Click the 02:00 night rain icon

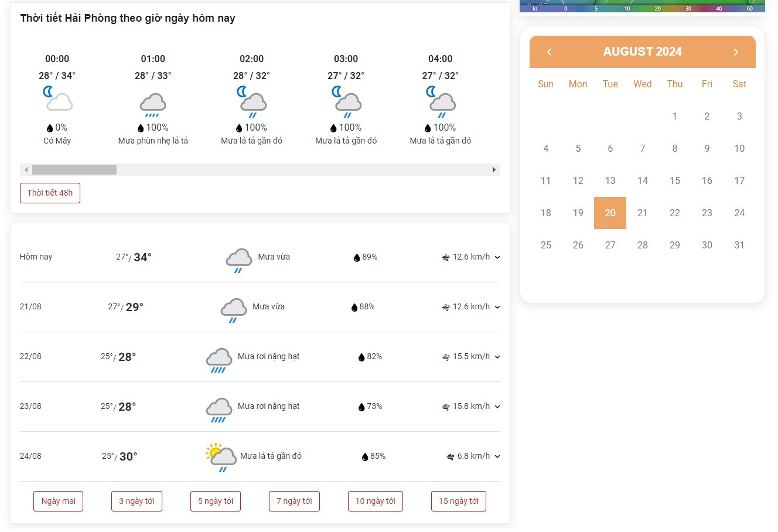pos(252,101)
